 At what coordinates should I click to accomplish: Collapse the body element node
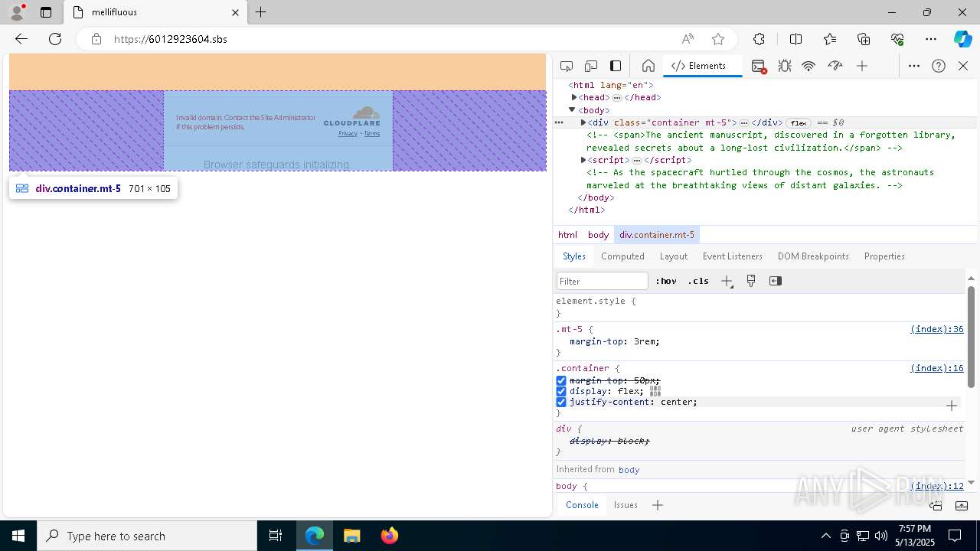[572, 109]
